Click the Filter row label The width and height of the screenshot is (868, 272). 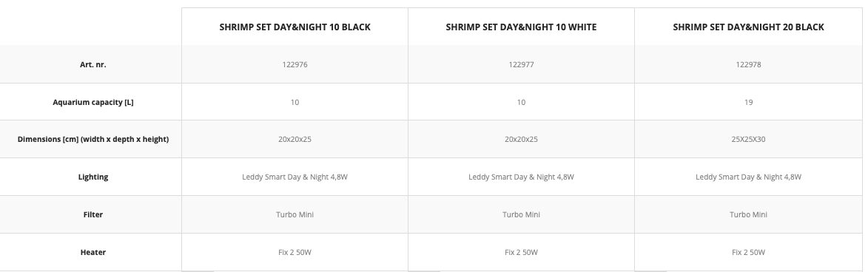93,214
